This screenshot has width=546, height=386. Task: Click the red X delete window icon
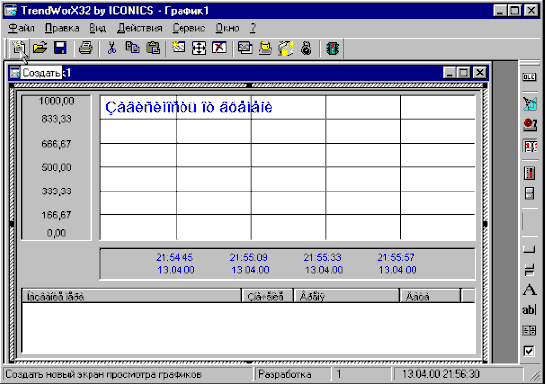click(x=219, y=48)
